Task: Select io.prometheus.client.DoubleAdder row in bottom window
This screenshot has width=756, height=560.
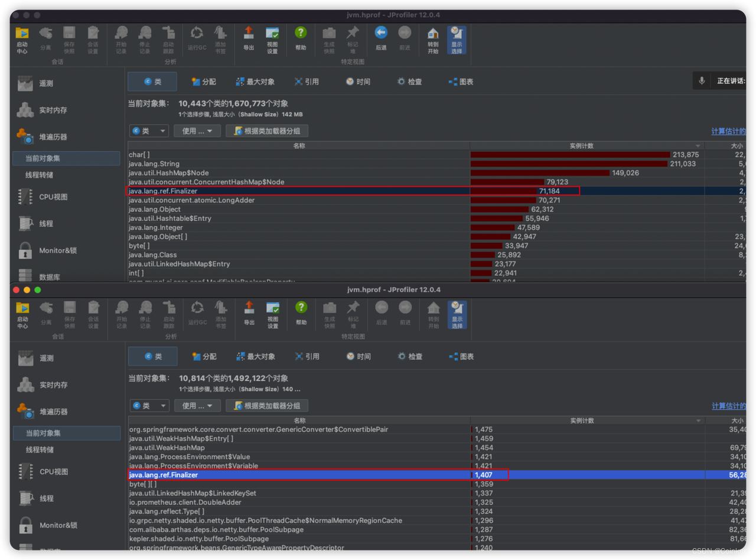Action: (x=437, y=502)
